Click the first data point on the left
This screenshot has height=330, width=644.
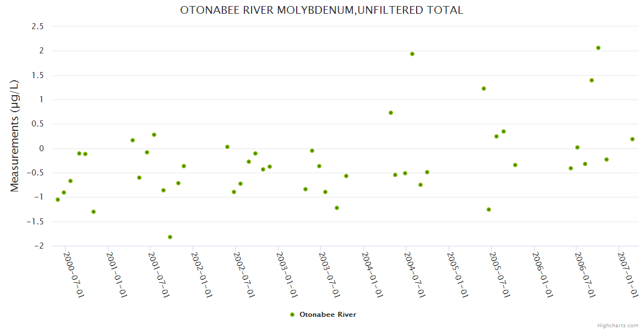58,200
